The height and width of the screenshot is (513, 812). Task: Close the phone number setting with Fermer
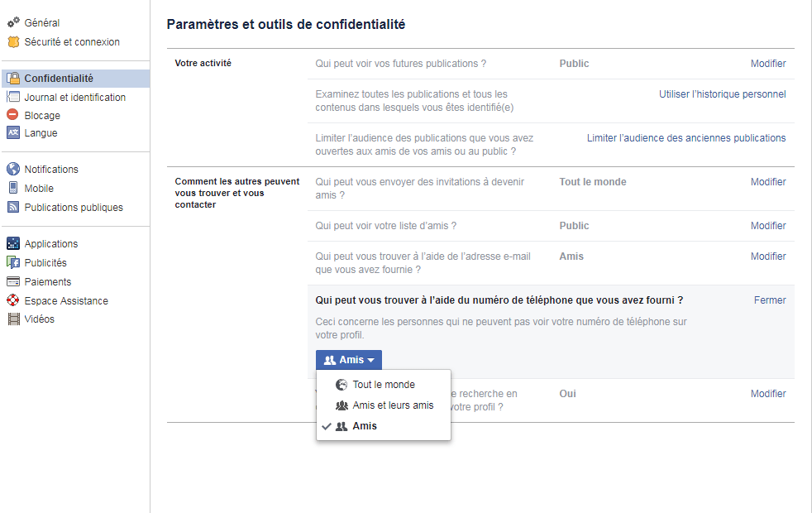[769, 300]
